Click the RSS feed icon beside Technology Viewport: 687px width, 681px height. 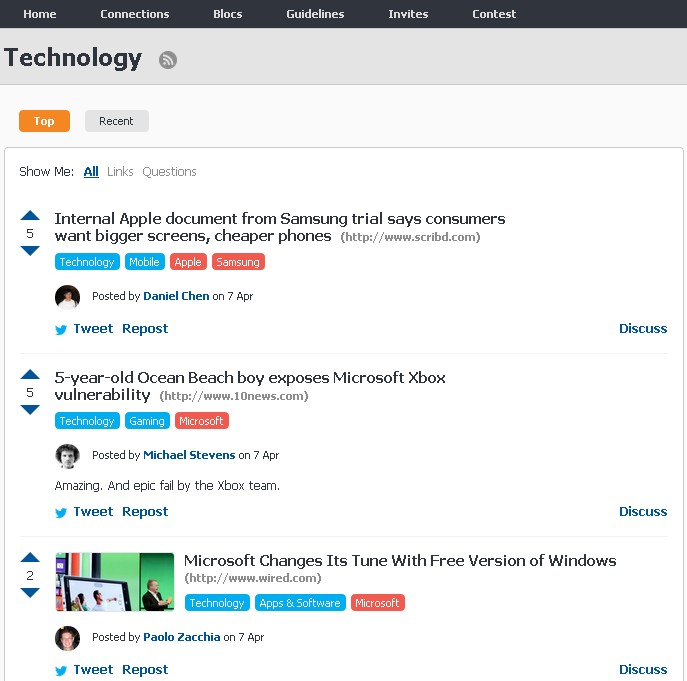click(x=168, y=60)
